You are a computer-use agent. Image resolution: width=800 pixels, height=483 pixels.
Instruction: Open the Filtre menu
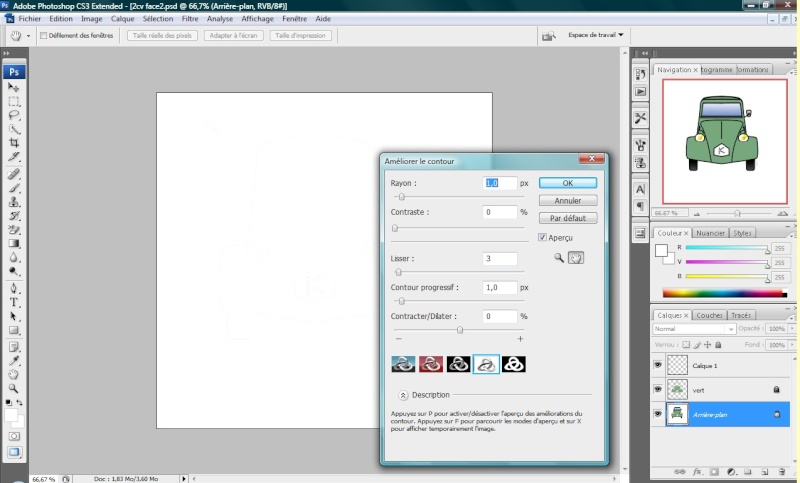(x=190, y=19)
